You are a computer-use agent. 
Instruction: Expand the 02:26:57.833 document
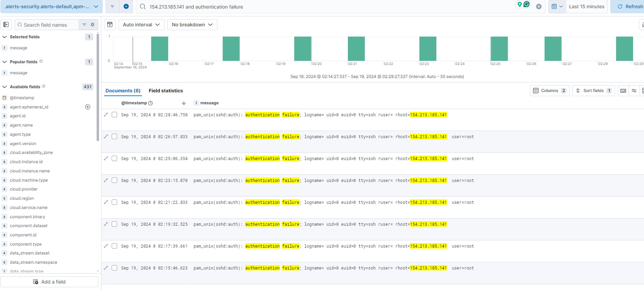point(106,136)
